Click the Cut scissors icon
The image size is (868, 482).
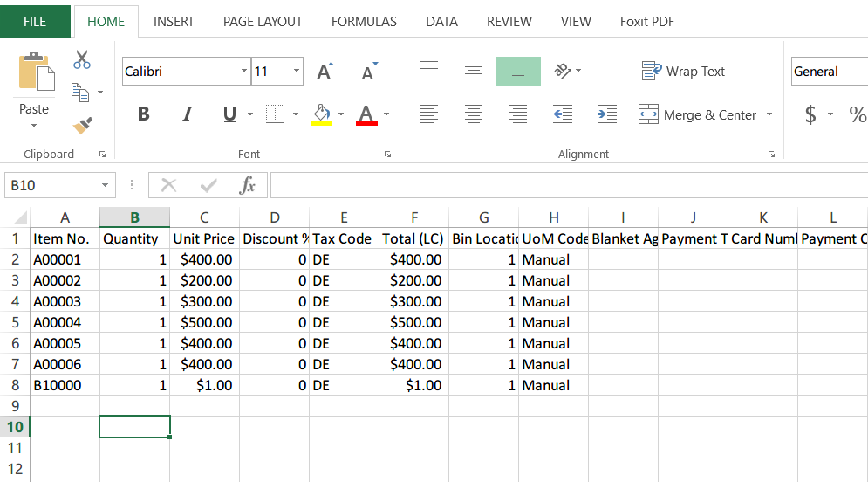tap(82, 60)
